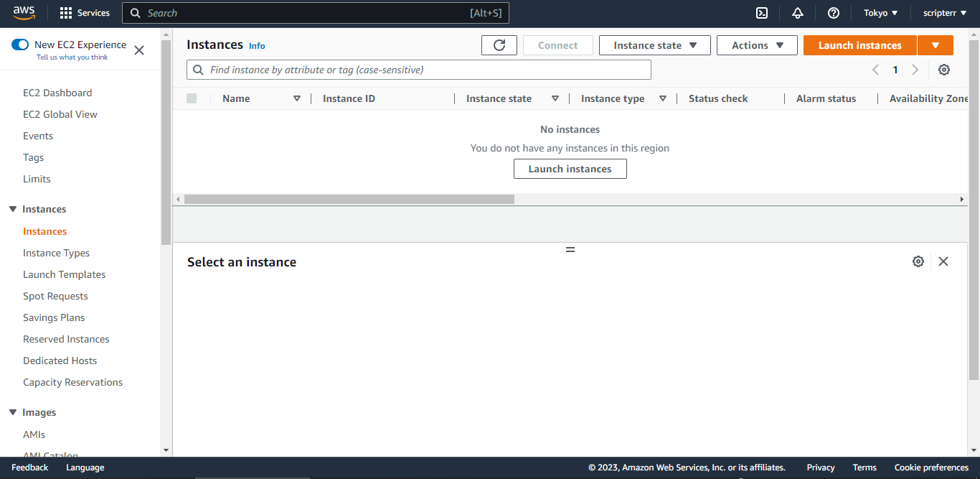Open Instance Types page
This screenshot has width=980, height=479.
tap(56, 253)
